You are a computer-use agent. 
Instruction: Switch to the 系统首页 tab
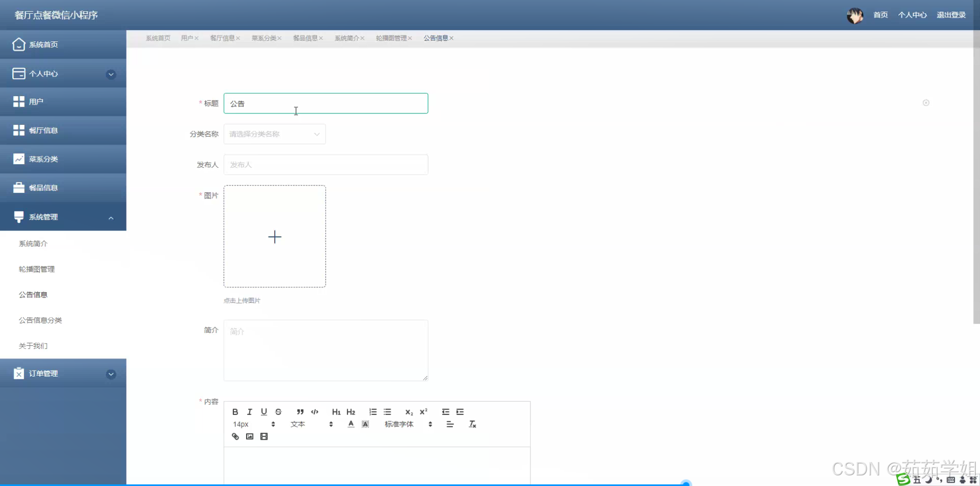click(x=158, y=38)
